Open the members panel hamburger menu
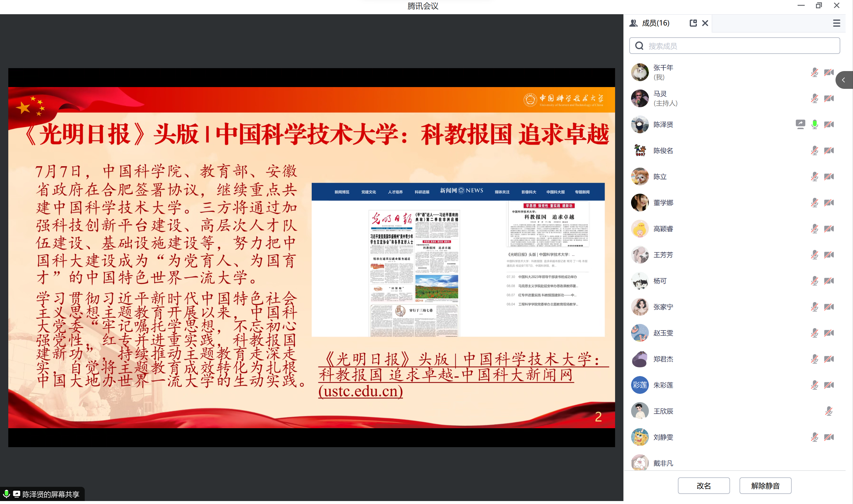The height and width of the screenshot is (504, 853). click(x=836, y=23)
